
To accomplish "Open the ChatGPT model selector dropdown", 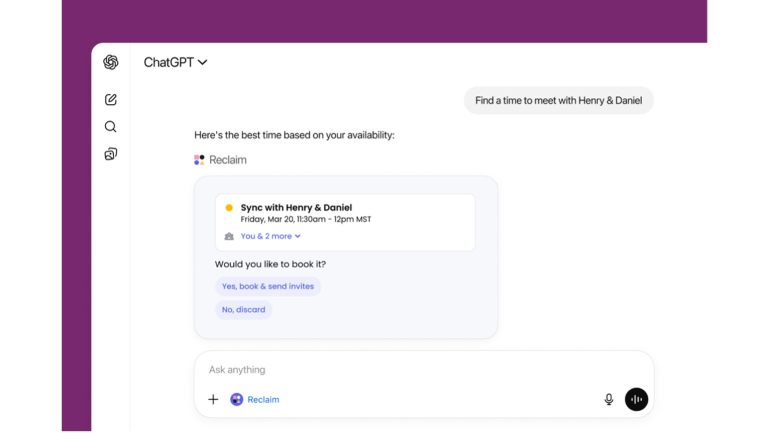I will click(x=175, y=62).
